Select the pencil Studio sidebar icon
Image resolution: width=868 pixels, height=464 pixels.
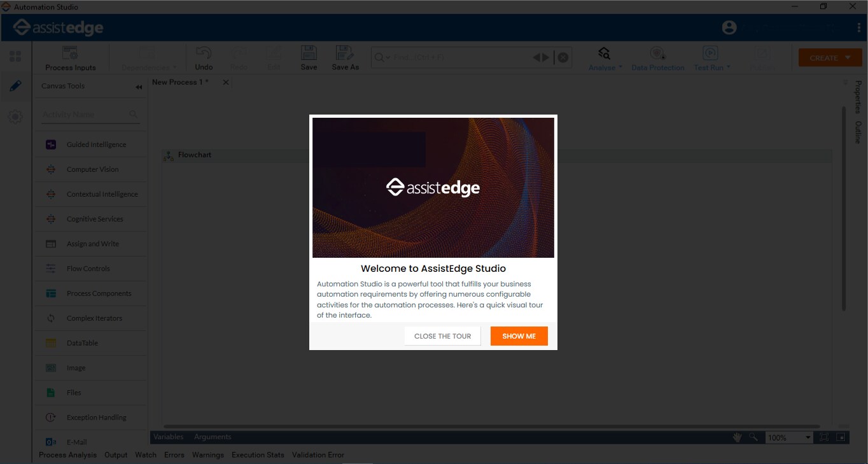tap(15, 86)
